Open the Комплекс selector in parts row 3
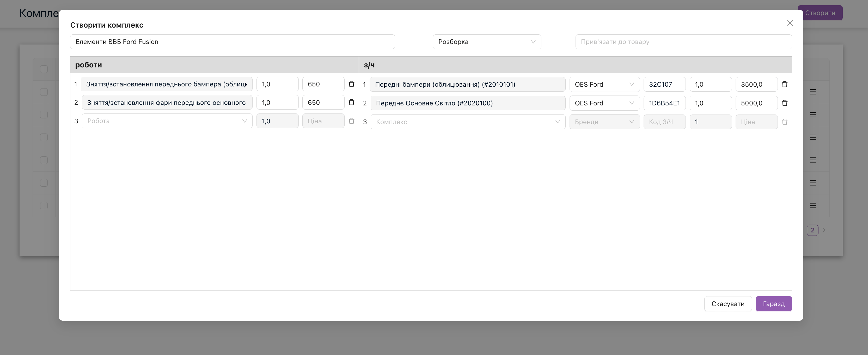Image resolution: width=868 pixels, height=355 pixels. pyautogui.click(x=467, y=122)
